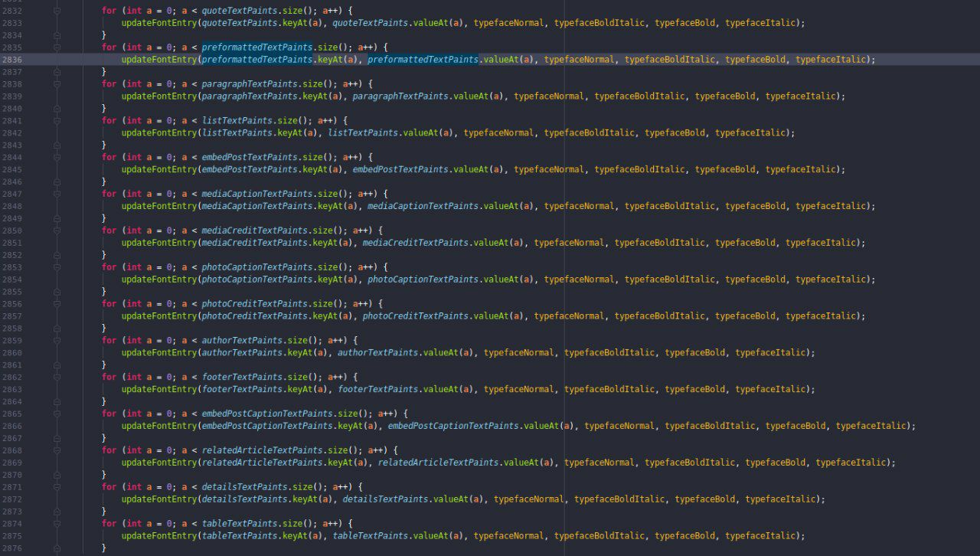Image resolution: width=980 pixels, height=556 pixels.
Task: Click detailsTextPaints in line 2871 loop
Action: (243, 487)
